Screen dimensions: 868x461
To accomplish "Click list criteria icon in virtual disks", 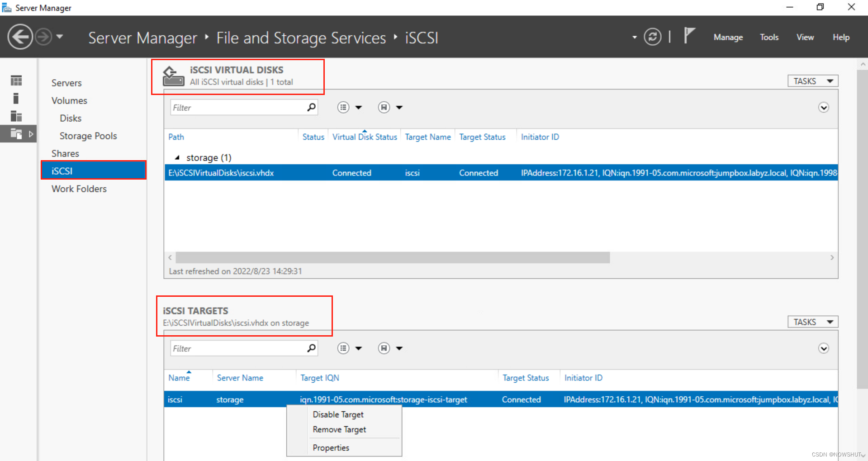I will 343,108.
